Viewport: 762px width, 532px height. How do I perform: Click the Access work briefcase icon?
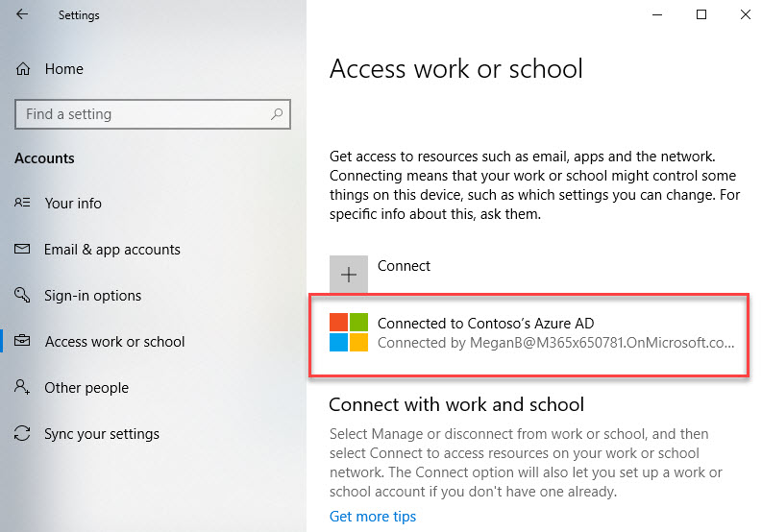click(x=22, y=341)
